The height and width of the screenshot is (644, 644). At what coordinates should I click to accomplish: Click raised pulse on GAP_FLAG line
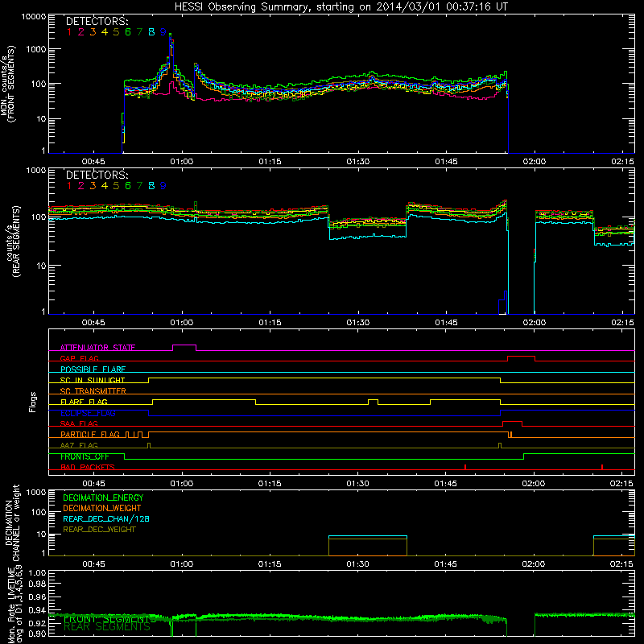521,357
